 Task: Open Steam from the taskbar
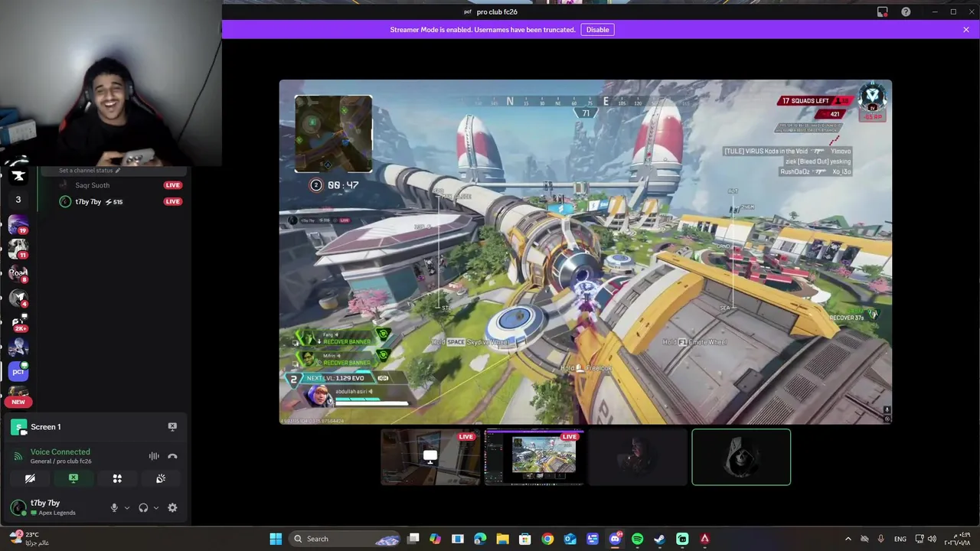(x=659, y=539)
